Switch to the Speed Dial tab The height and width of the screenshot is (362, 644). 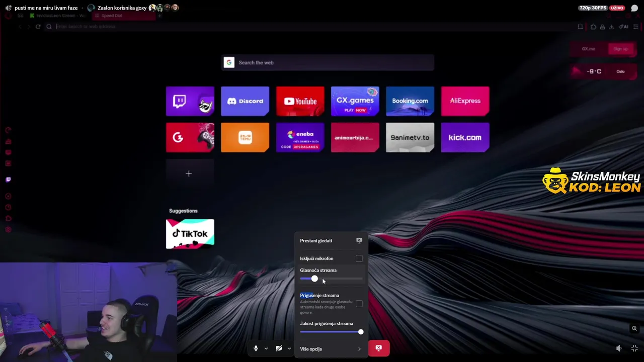(123, 16)
